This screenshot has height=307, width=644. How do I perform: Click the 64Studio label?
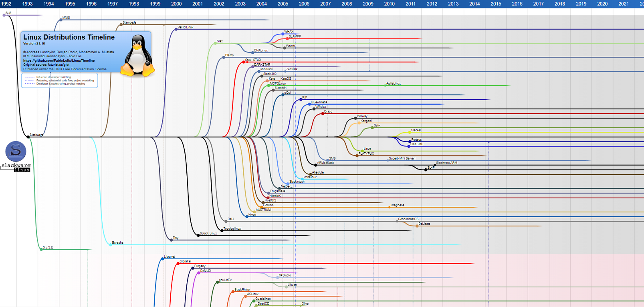285,276
